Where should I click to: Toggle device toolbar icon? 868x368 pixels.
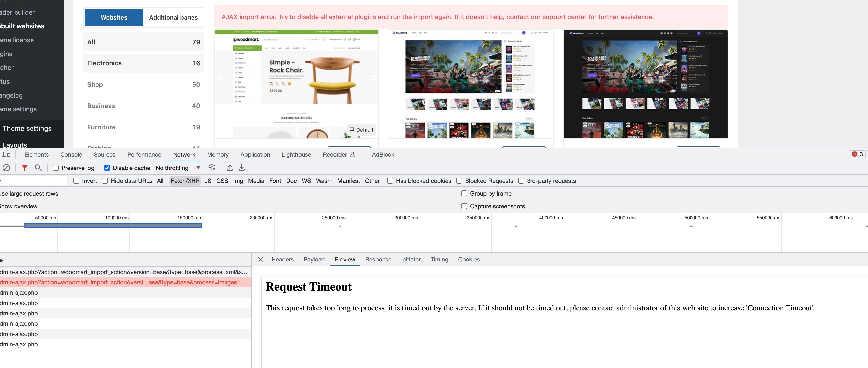6,154
